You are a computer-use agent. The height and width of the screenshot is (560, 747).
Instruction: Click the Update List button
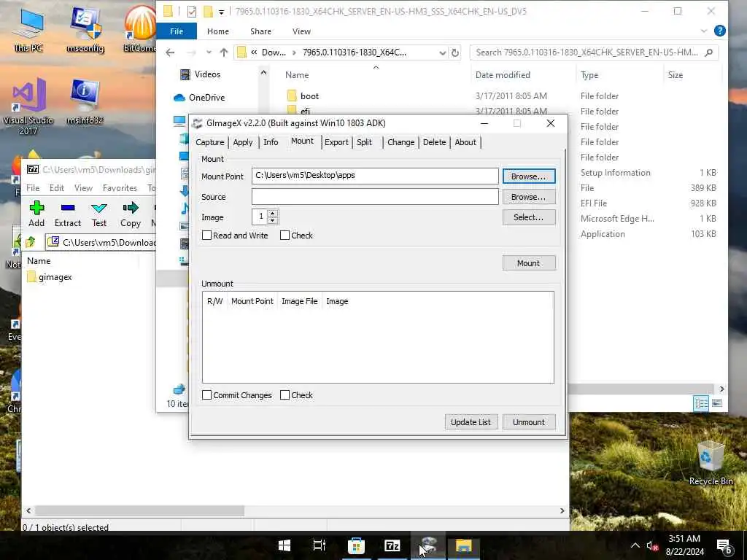tap(471, 422)
